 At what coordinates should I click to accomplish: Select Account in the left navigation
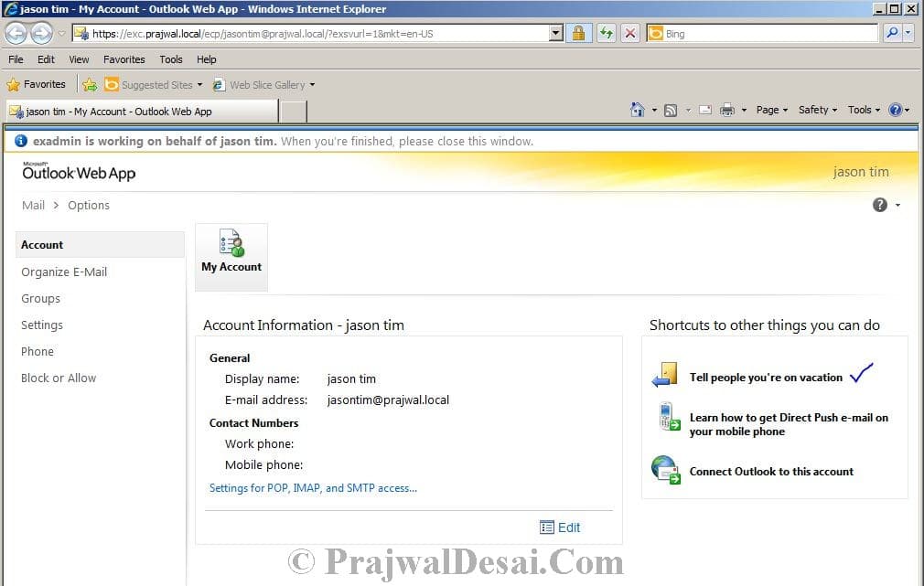[101, 244]
